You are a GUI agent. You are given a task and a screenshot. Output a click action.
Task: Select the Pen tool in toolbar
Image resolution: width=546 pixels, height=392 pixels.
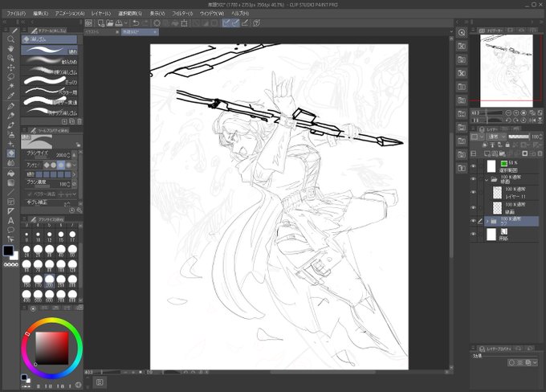[x=10, y=106]
